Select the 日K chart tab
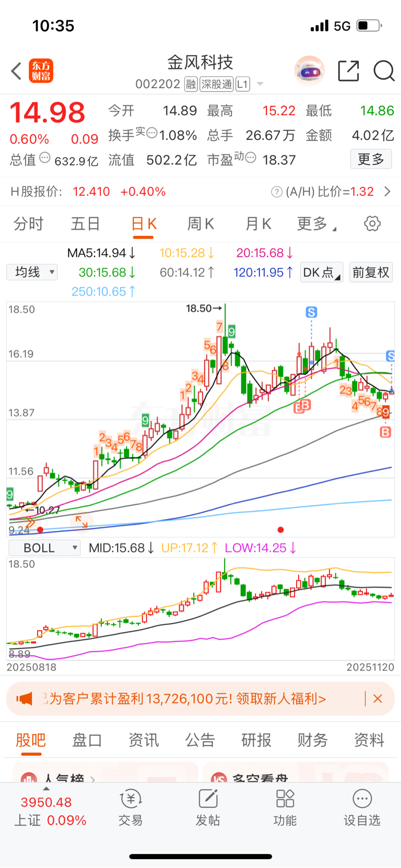Viewport: 401px width, 868px height. point(144,224)
